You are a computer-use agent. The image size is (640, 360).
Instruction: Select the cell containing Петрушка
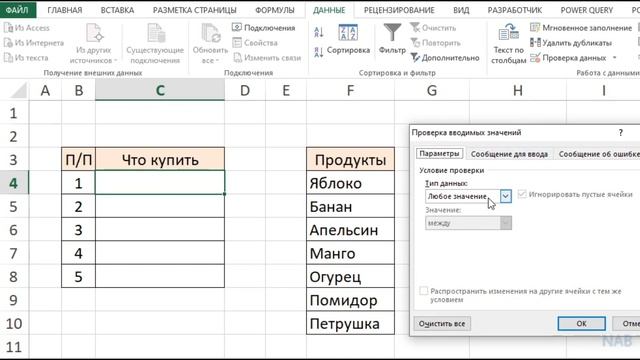(350, 323)
